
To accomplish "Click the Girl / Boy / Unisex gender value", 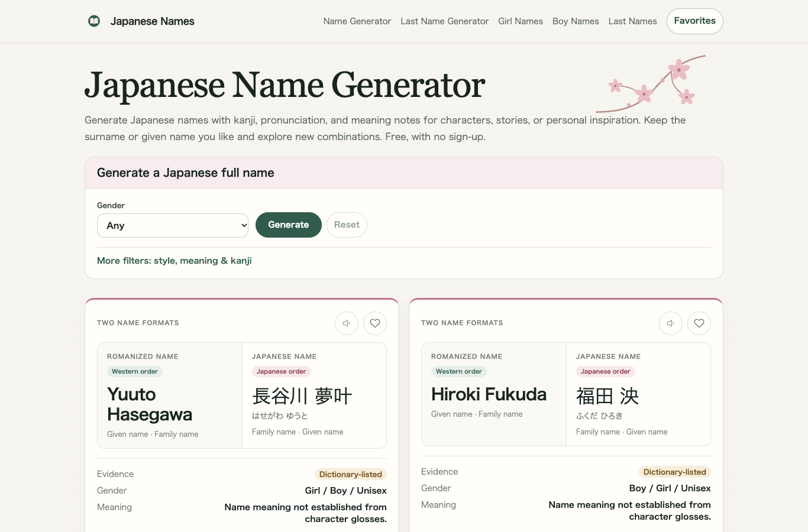I will click(x=346, y=491).
